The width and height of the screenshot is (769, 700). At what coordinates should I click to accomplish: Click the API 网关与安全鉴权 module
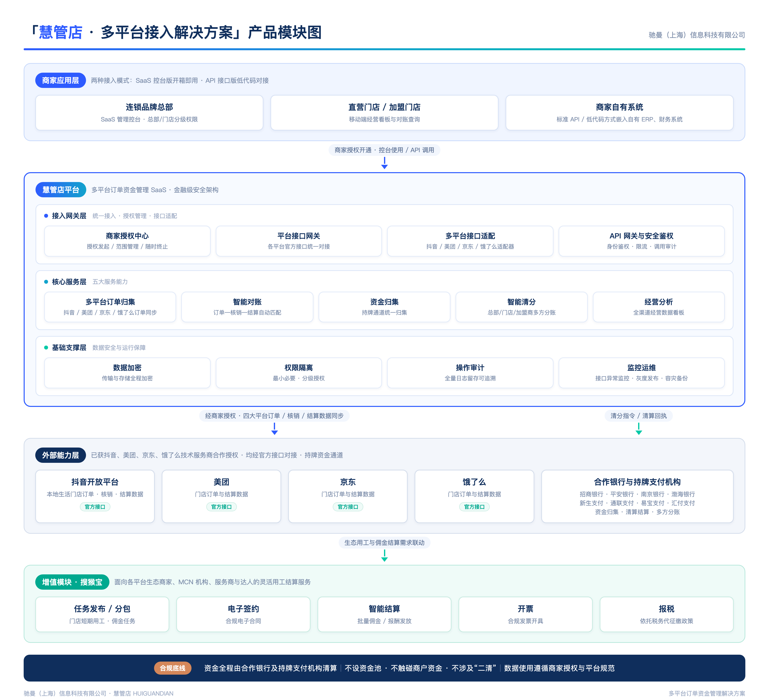click(x=641, y=241)
